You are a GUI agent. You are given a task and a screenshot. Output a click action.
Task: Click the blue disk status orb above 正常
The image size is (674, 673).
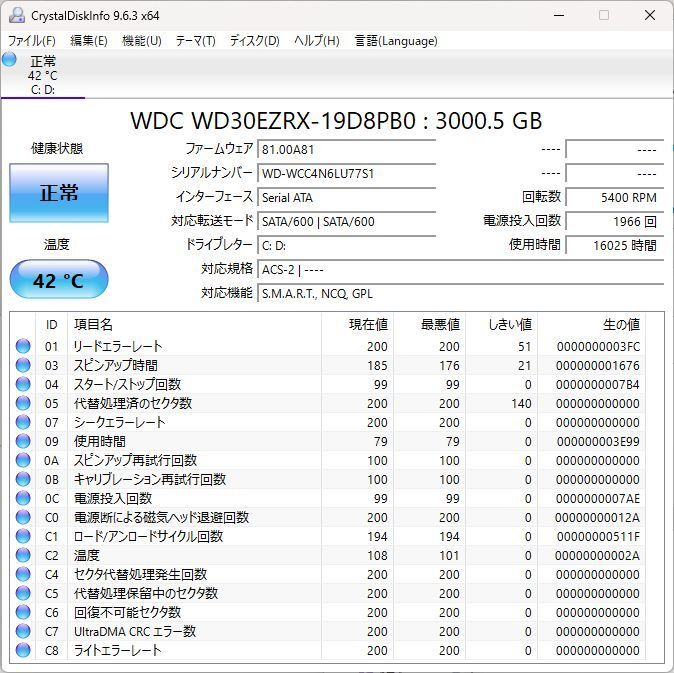pyautogui.click(x=9, y=59)
